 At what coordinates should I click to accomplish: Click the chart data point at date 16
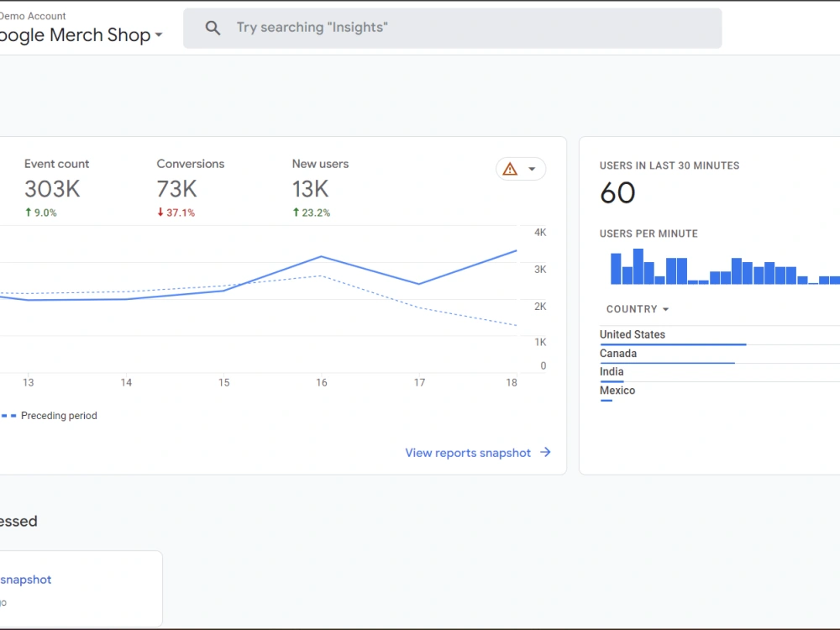[322, 256]
